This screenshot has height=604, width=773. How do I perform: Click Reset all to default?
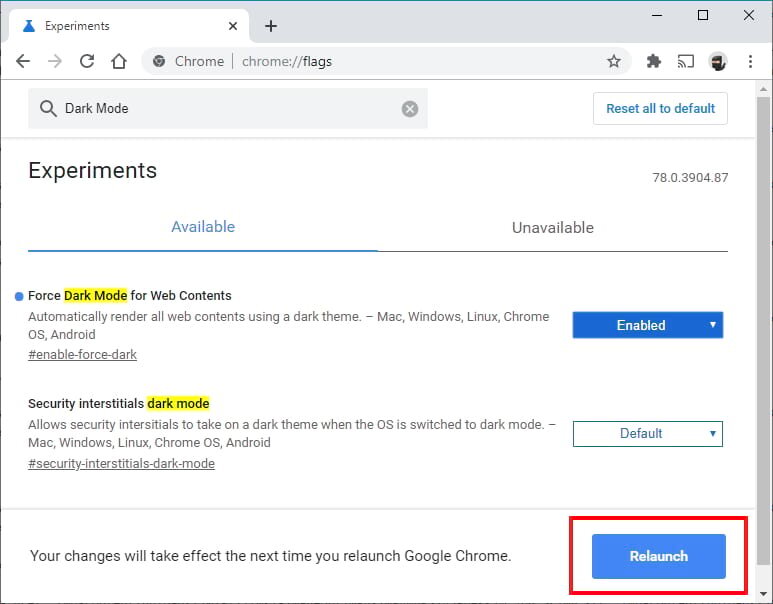click(x=660, y=108)
